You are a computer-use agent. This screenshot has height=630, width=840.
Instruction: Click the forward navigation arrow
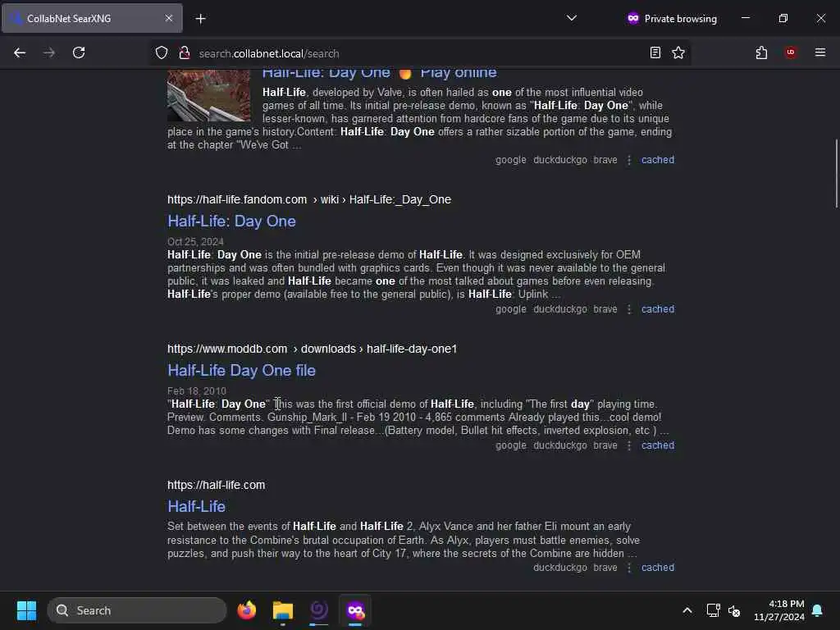click(x=49, y=52)
